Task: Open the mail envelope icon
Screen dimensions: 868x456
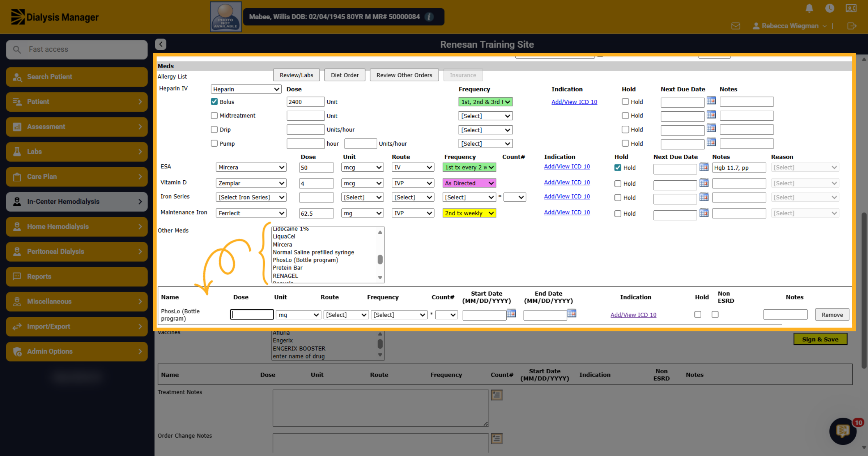Action: [x=736, y=26]
